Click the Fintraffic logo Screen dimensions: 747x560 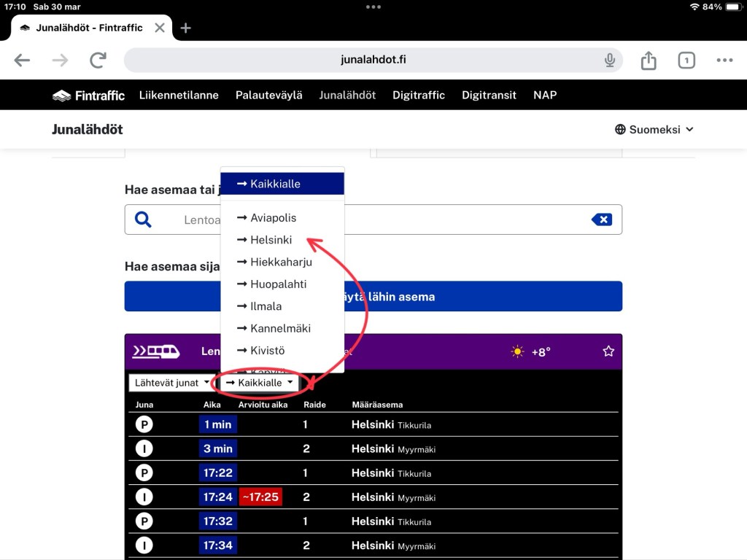coord(88,96)
